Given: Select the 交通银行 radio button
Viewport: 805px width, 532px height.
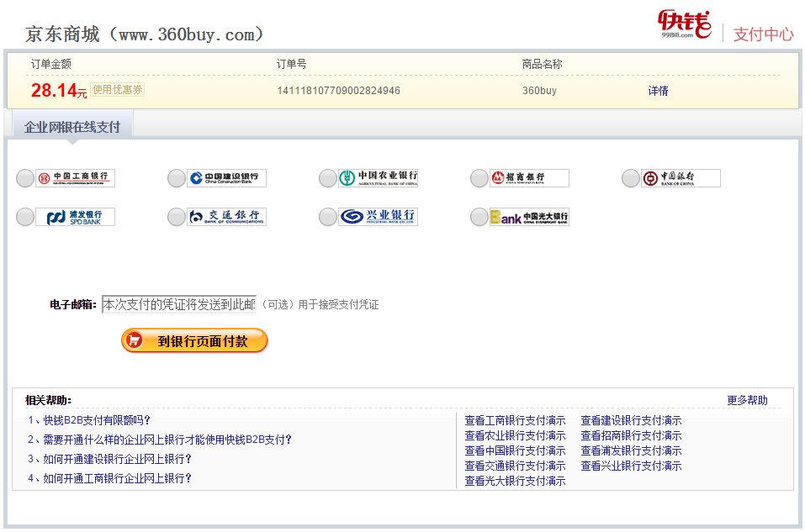Looking at the screenshot, I should (176, 217).
